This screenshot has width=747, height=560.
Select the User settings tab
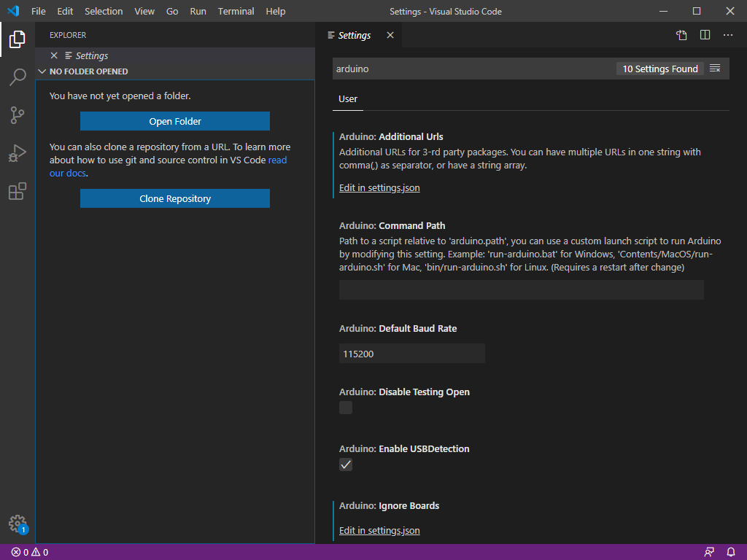click(348, 99)
